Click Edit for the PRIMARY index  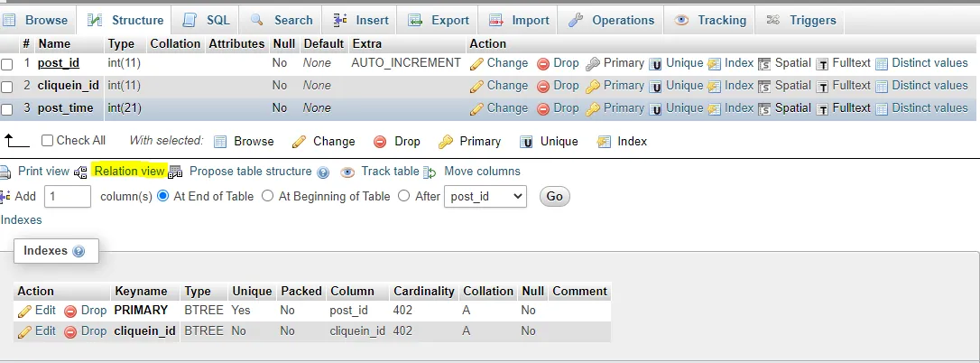point(37,310)
